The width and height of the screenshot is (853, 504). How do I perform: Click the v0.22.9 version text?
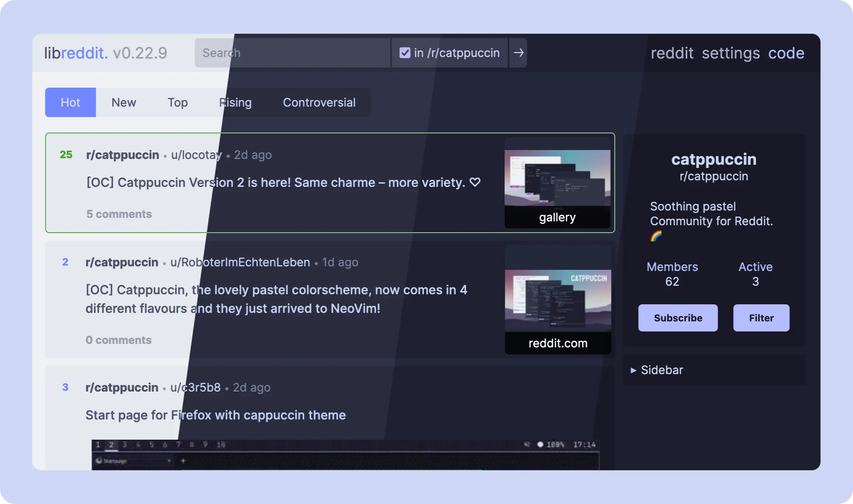tap(140, 53)
